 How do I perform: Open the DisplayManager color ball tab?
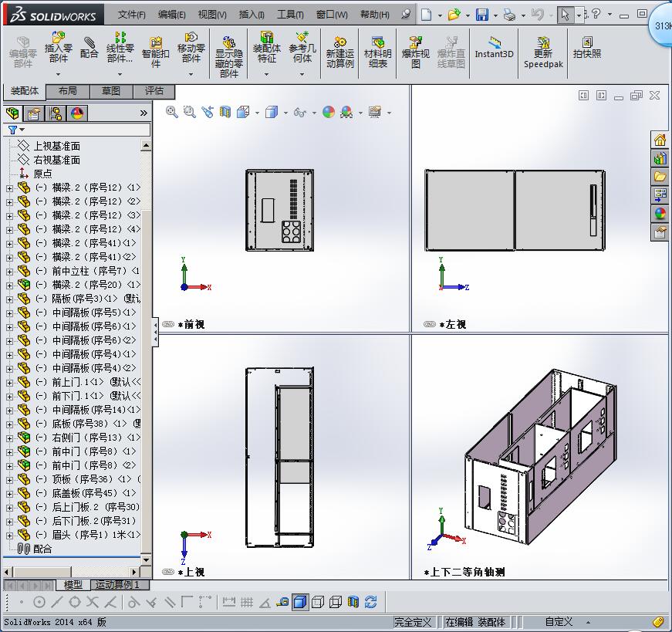pyautogui.click(x=77, y=113)
